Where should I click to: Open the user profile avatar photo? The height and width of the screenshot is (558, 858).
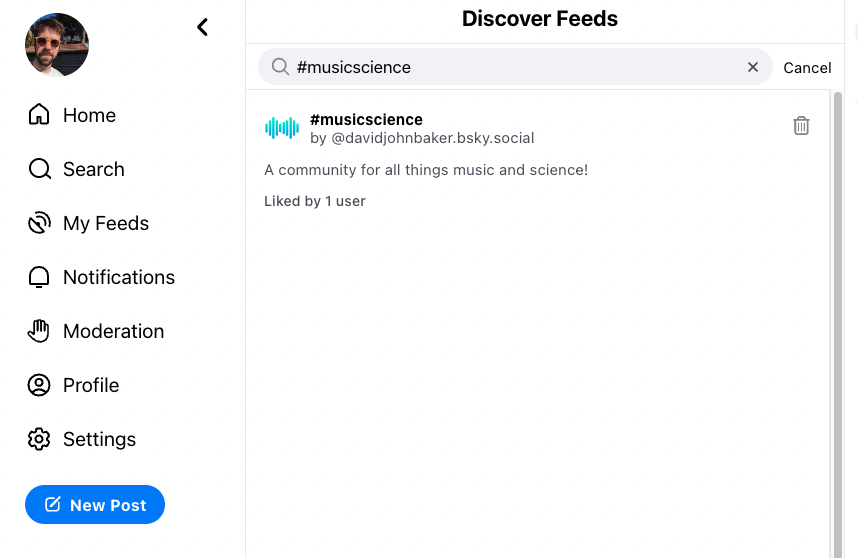[57, 45]
